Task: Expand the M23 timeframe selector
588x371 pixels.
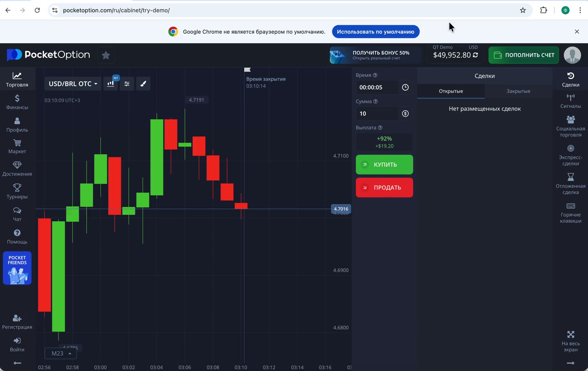Action: [x=61, y=353]
